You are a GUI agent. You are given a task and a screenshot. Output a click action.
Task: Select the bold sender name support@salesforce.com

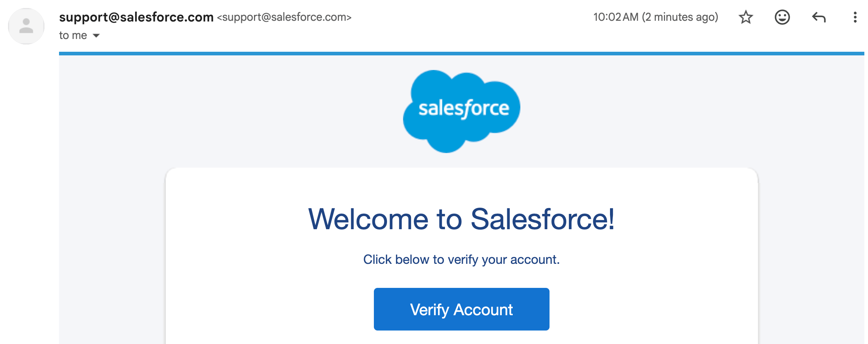pos(136,17)
